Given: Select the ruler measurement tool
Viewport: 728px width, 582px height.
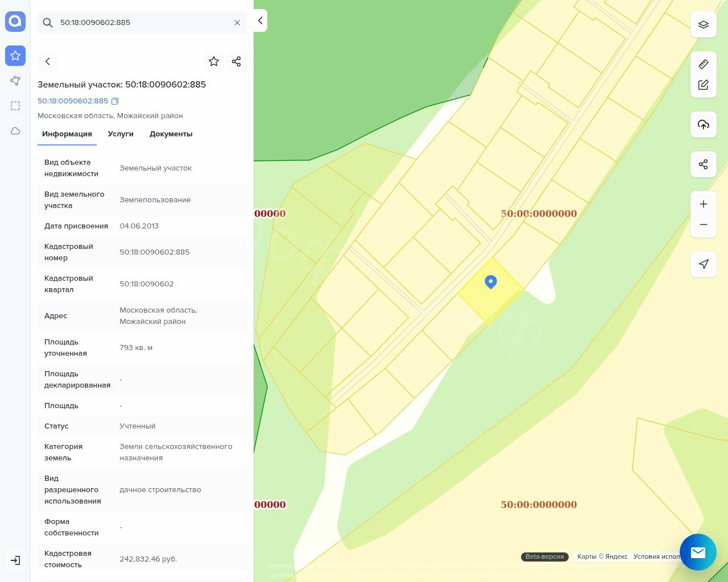Looking at the screenshot, I should point(703,64).
